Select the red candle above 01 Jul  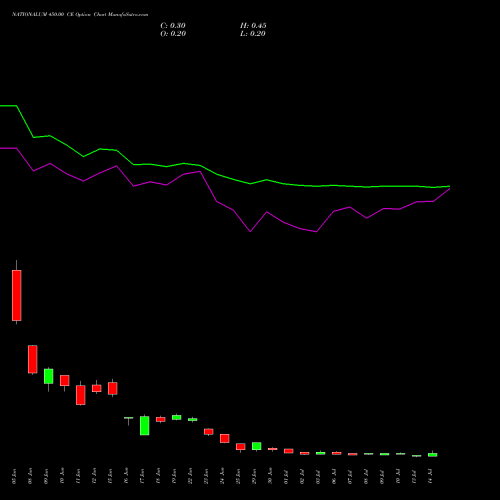coord(289,451)
